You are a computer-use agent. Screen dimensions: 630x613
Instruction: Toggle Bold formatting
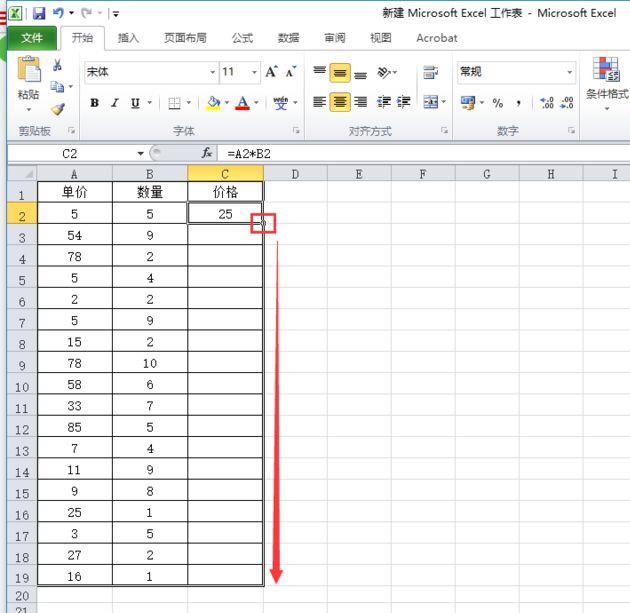(94, 103)
